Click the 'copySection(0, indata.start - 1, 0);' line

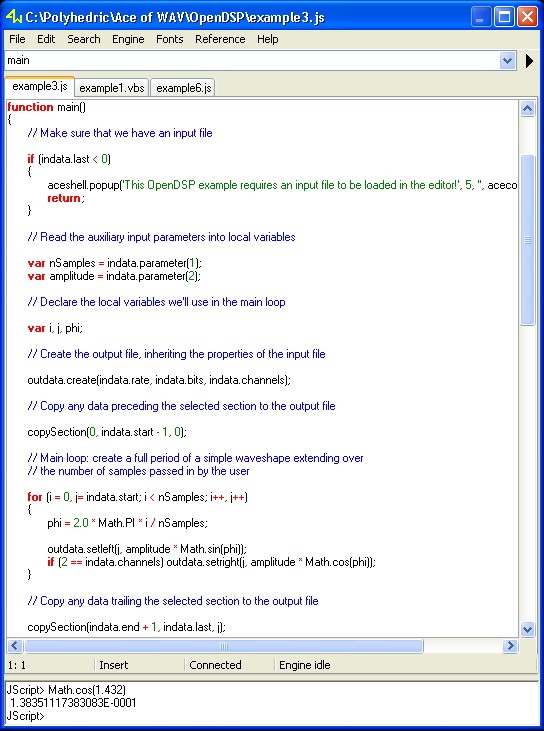[107, 432]
